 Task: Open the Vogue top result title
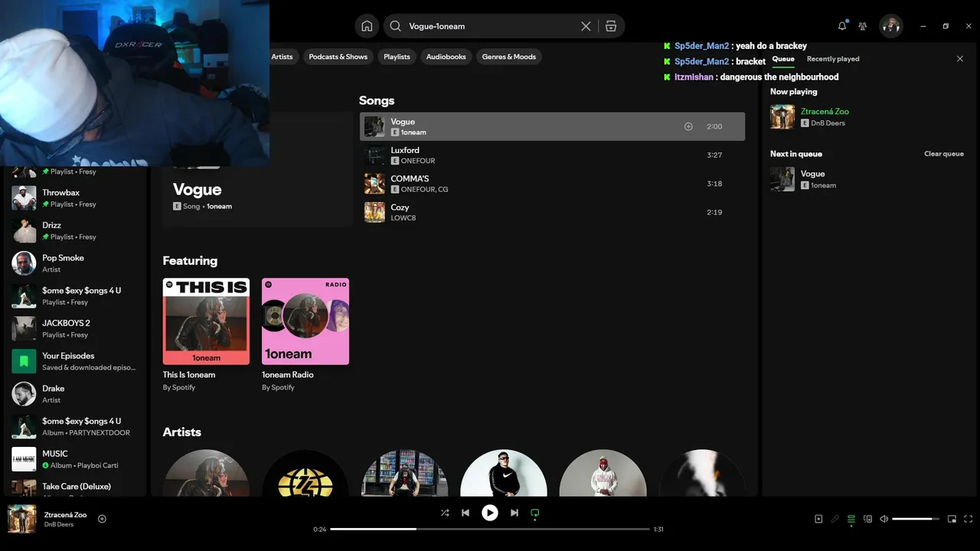click(198, 190)
